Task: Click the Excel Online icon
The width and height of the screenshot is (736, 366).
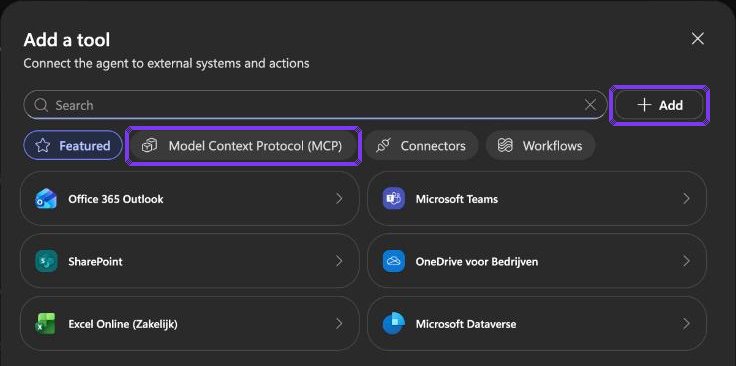Action: (x=46, y=324)
